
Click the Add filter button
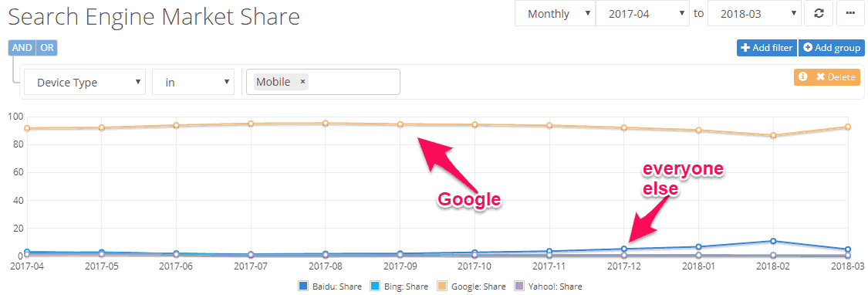(x=766, y=48)
